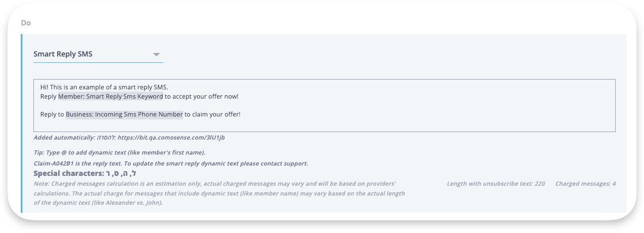The image size is (644, 233).
Task: Click the Claim-A042B1 reply text line
Action: coord(171,163)
